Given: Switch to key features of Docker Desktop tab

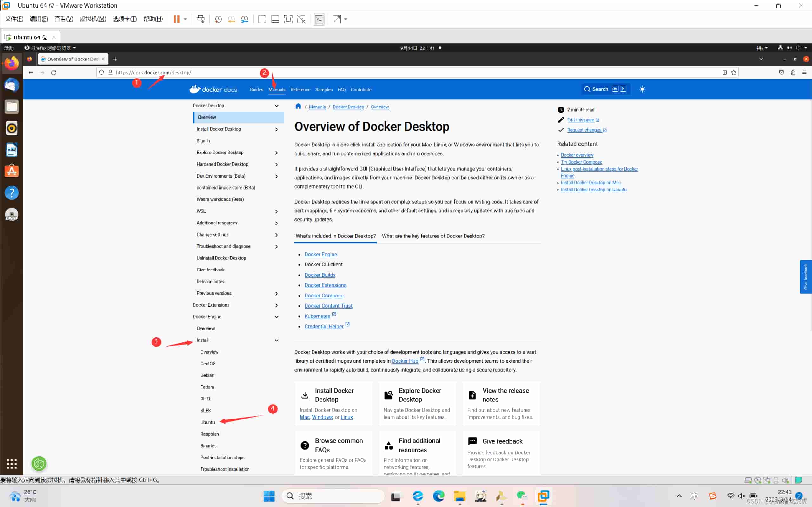Looking at the screenshot, I should (433, 236).
